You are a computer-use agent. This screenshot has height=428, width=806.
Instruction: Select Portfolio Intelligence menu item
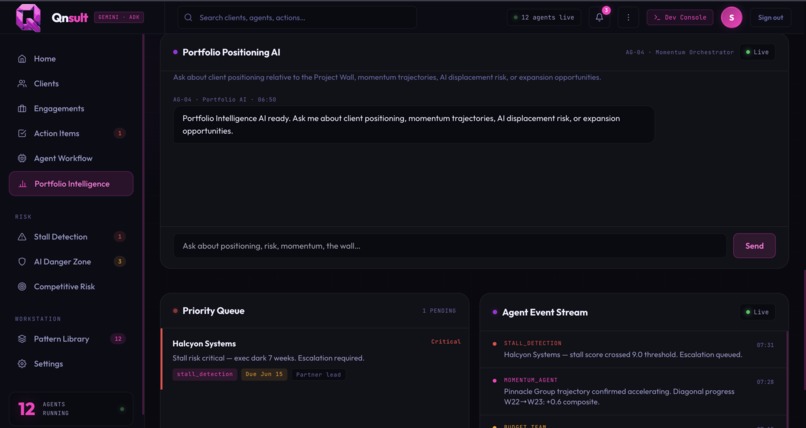click(x=71, y=184)
